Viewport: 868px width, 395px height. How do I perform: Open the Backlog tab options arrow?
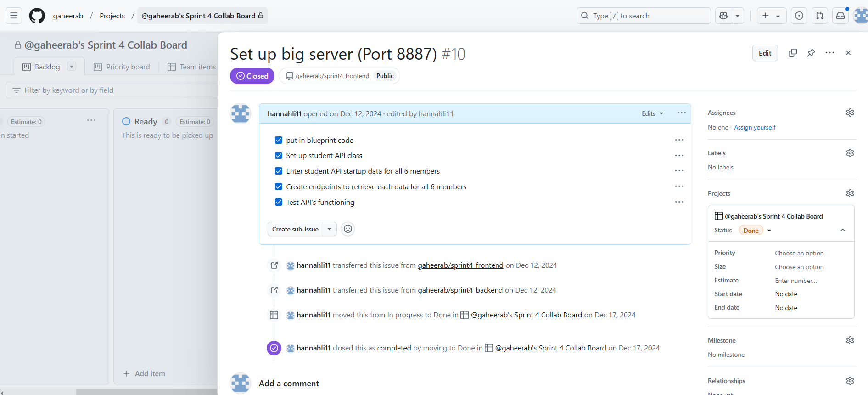(72, 67)
